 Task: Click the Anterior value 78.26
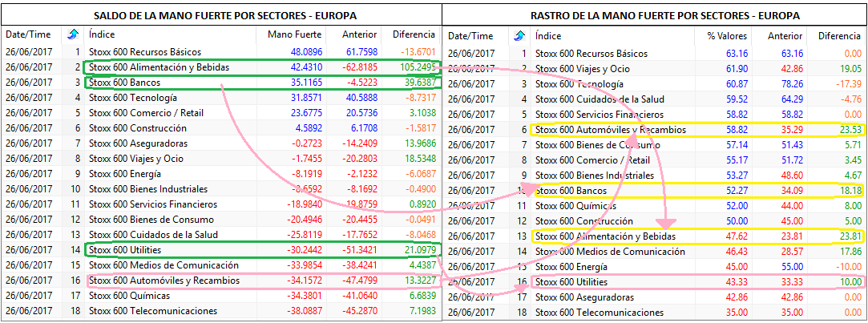tap(791, 84)
